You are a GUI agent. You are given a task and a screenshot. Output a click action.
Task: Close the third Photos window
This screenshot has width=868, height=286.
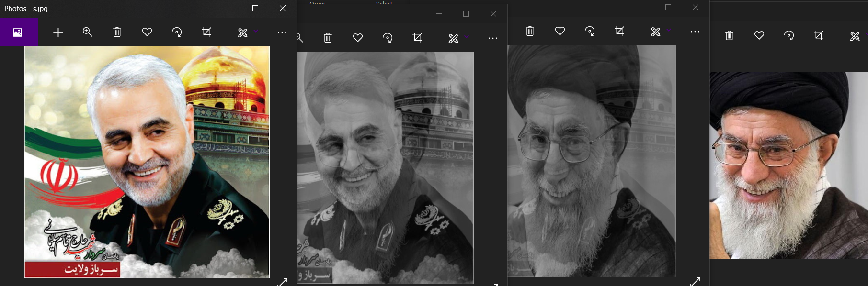(696, 7)
